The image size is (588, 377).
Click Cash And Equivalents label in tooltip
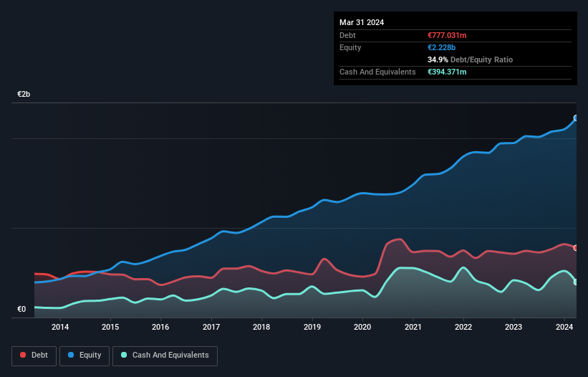(377, 72)
